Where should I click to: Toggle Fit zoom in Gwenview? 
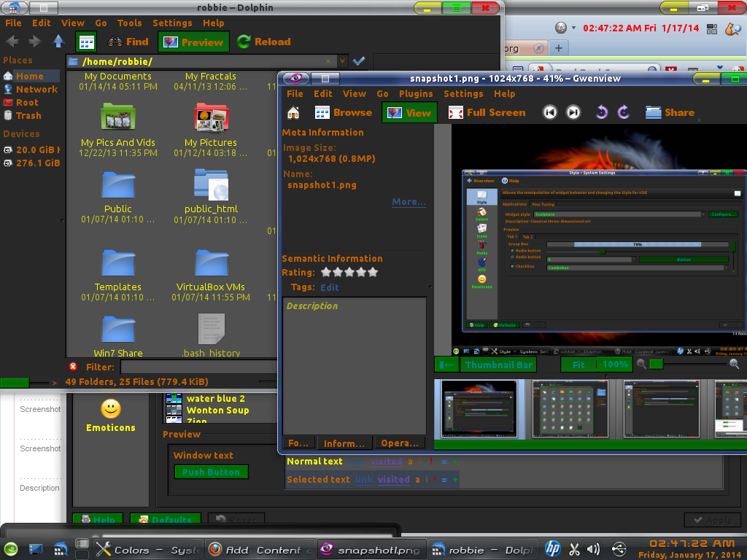pos(578,365)
